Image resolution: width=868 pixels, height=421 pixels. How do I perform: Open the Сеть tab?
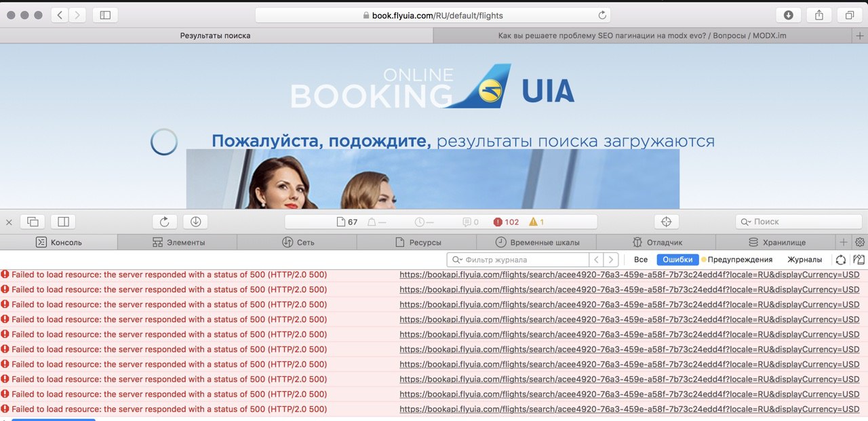coord(297,242)
